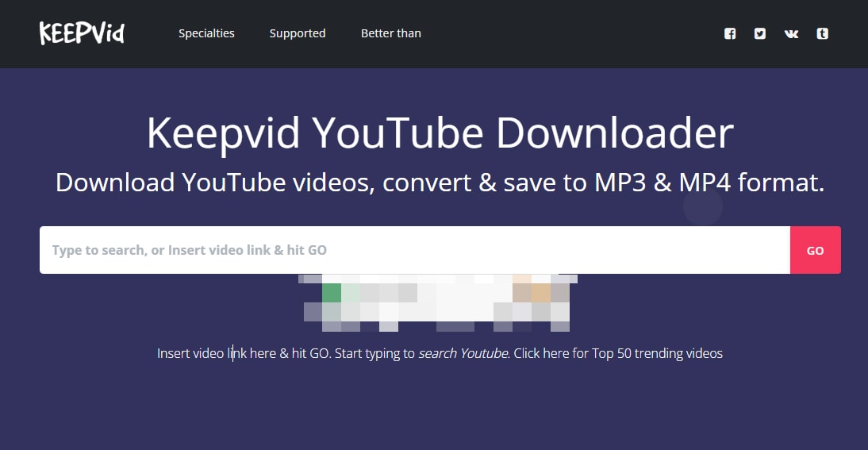Open the Facebook social icon
This screenshot has width=868, height=450.
(x=730, y=34)
